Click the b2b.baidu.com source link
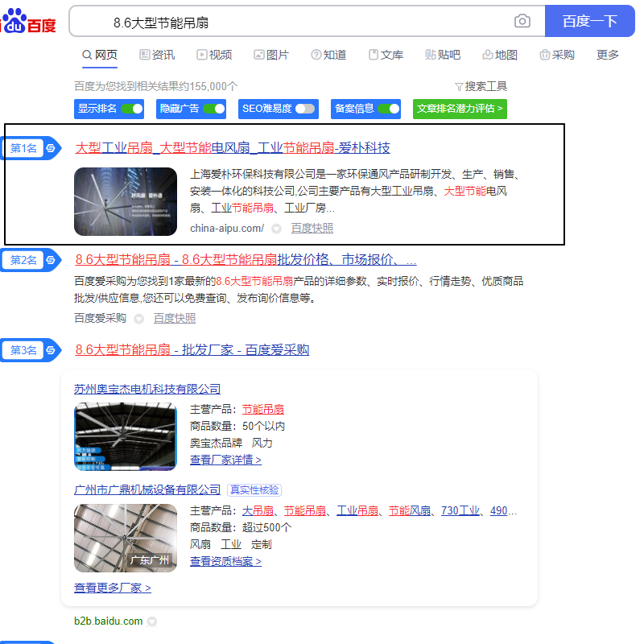Image resolution: width=644 pixels, height=644 pixels. [109, 621]
